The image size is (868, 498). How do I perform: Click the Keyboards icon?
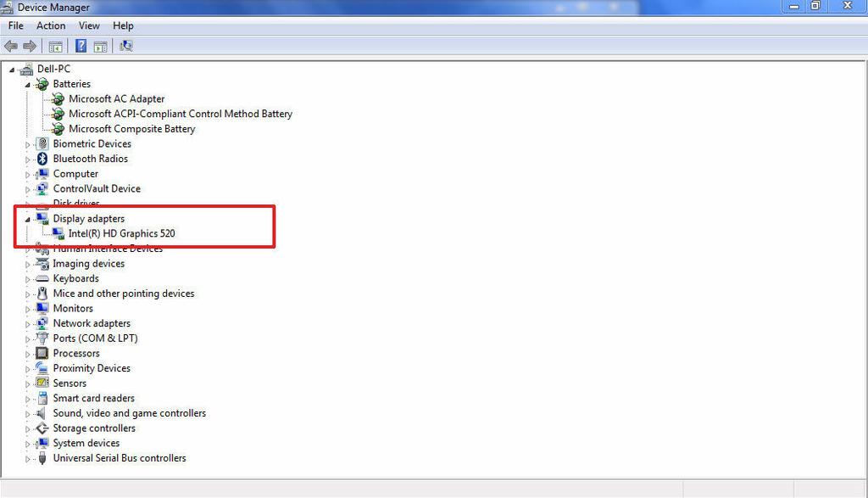(x=42, y=278)
